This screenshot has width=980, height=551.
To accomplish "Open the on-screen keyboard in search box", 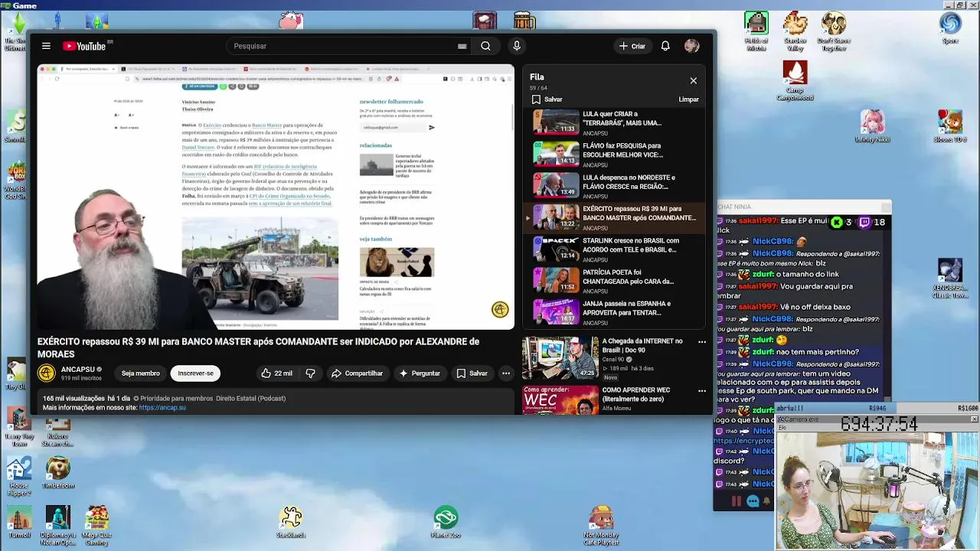I will 462,46.
